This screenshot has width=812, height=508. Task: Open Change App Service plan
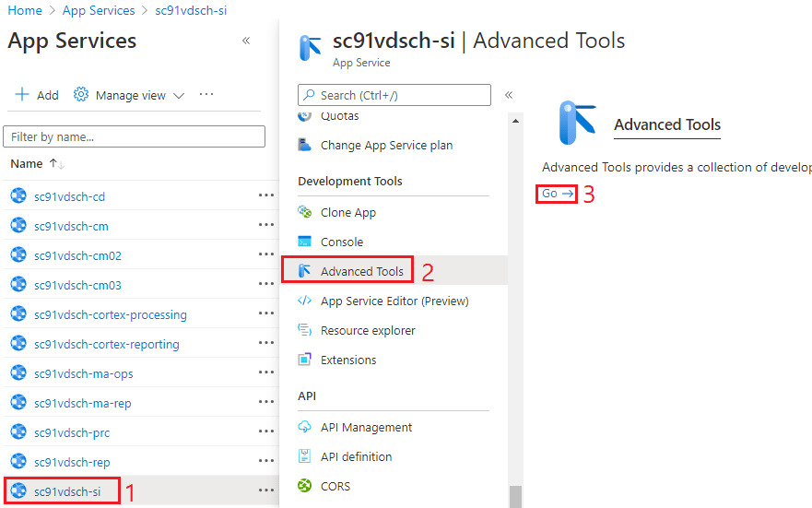pos(386,146)
